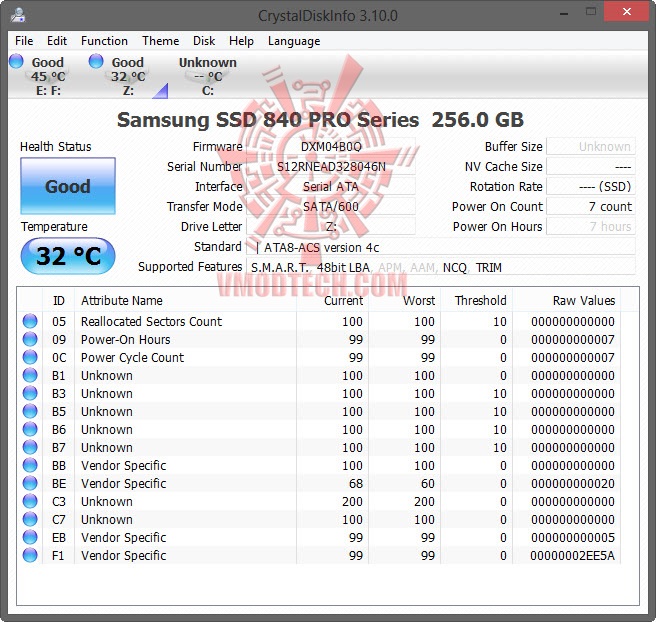656x622 pixels.
Task: Click current value 68 in BE row
Action: click(356, 484)
